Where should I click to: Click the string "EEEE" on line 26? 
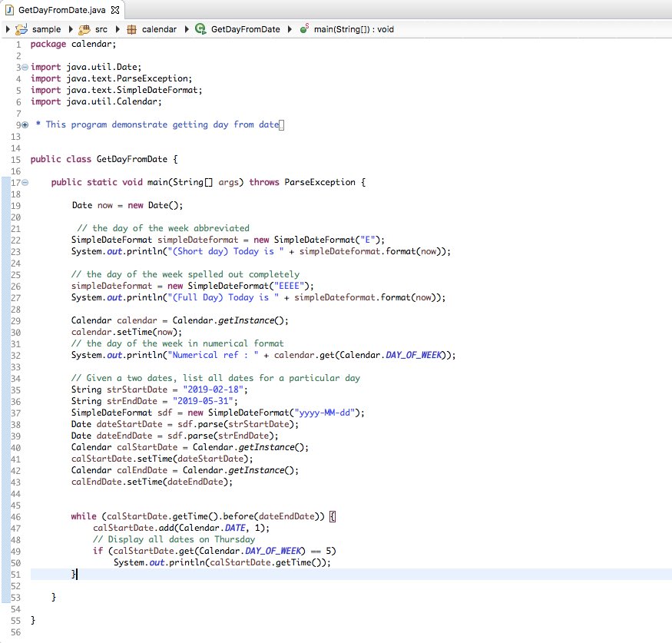coord(289,286)
